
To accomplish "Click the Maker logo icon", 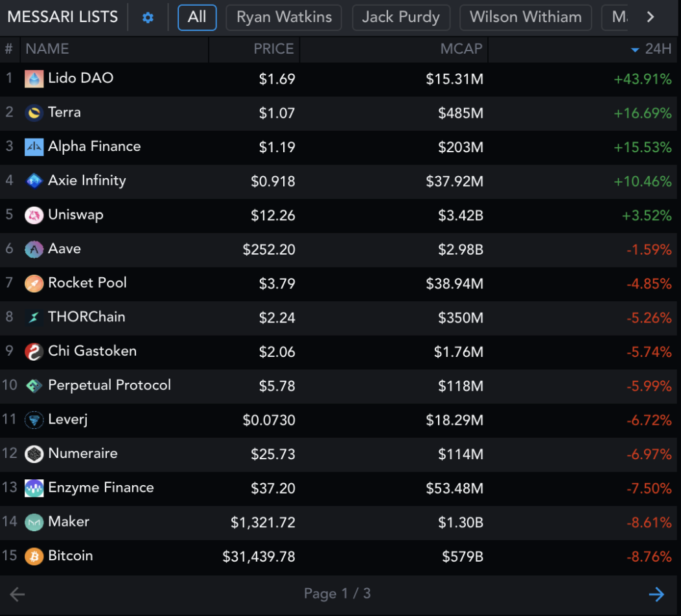I will [34, 522].
